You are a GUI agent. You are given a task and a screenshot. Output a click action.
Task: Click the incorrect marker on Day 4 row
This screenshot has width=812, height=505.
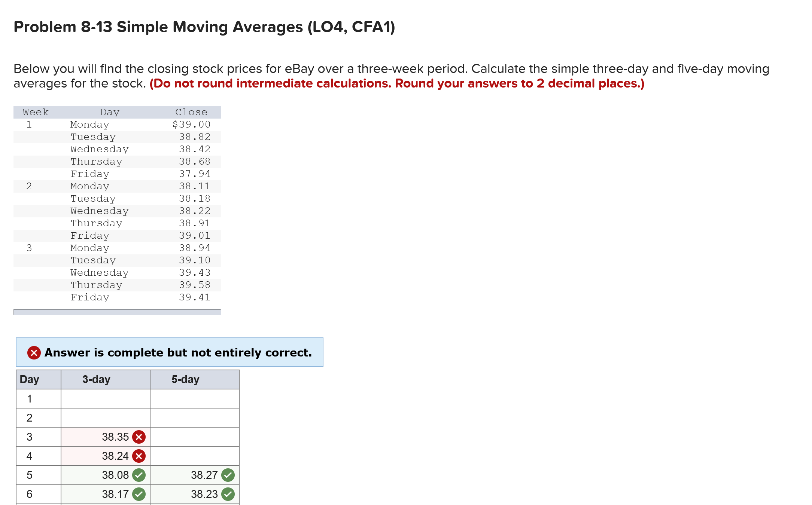139,456
